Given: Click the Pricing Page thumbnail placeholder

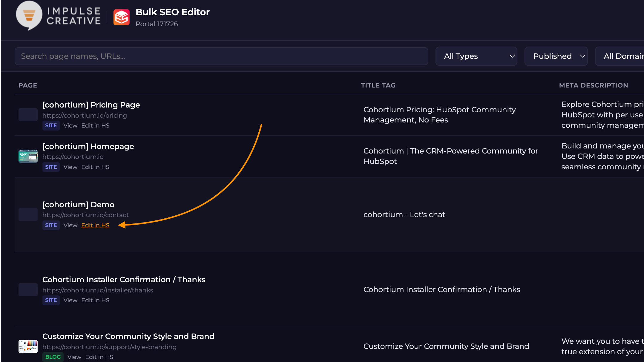Looking at the screenshot, I should coord(28,115).
